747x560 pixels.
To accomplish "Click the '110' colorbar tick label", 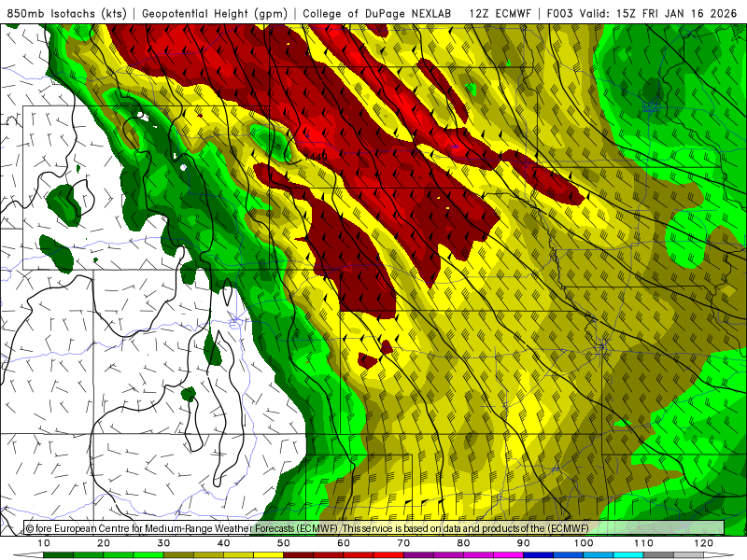I will (x=643, y=543).
